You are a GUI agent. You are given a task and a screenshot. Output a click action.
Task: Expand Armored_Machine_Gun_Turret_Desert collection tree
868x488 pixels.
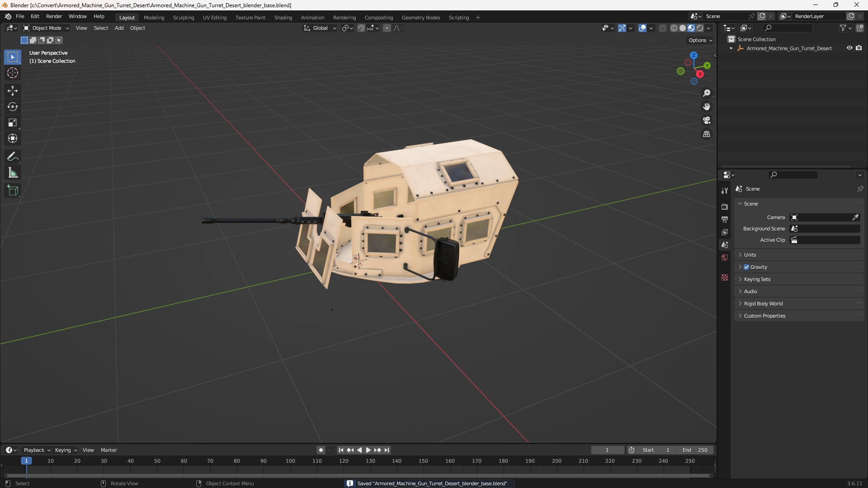click(731, 48)
